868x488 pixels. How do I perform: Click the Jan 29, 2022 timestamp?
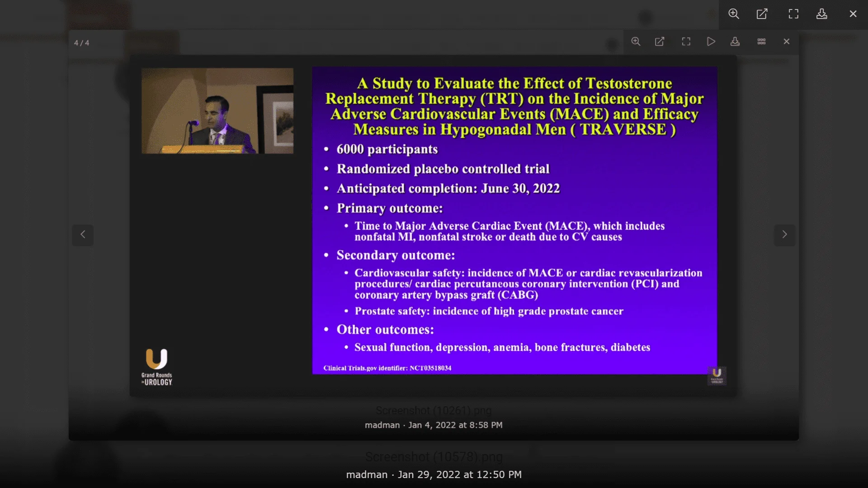[459, 474]
